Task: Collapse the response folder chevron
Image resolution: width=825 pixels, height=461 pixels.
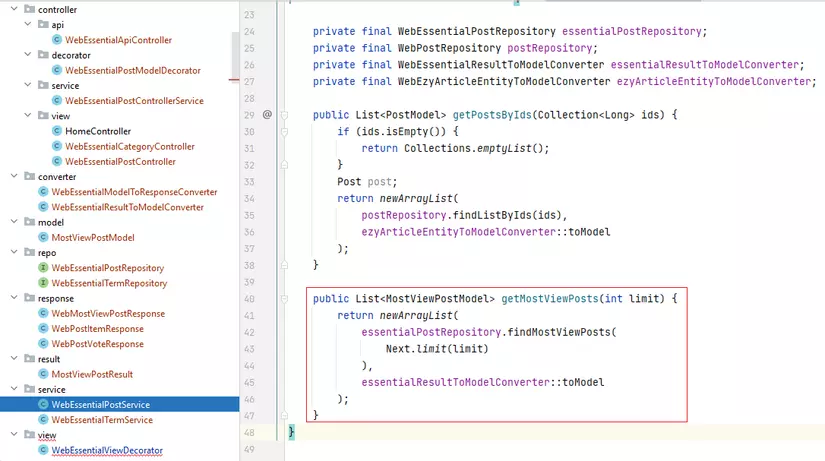Action: pyautogui.click(x=14, y=298)
